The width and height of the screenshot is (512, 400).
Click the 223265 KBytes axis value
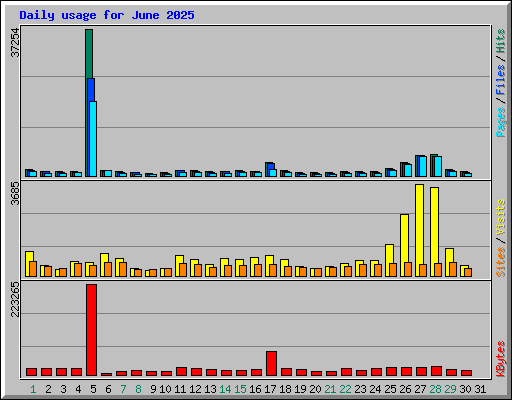(15, 299)
